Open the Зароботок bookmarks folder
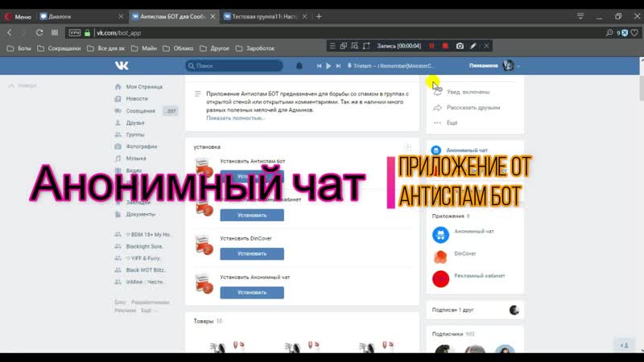 pyautogui.click(x=255, y=48)
